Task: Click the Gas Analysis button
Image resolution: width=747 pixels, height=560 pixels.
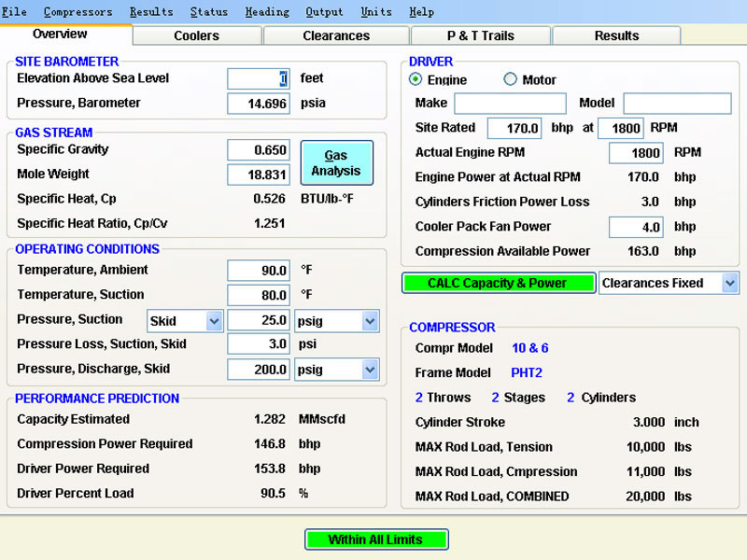Action: (336, 163)
